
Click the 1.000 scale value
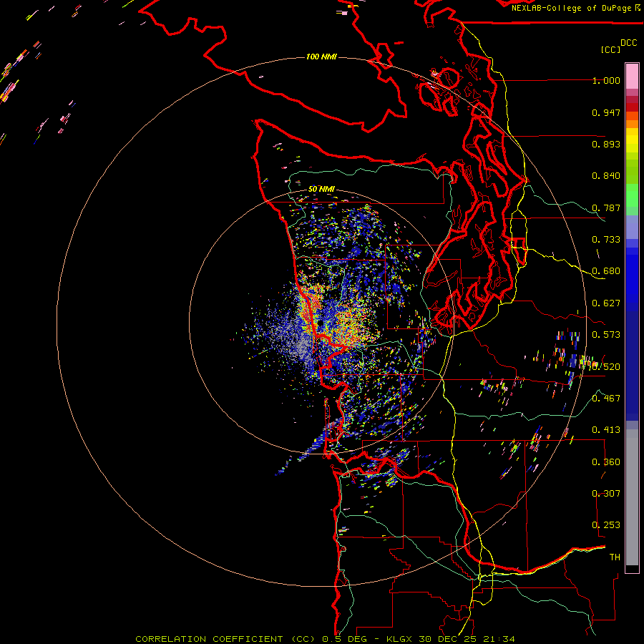tap(606, 80)
